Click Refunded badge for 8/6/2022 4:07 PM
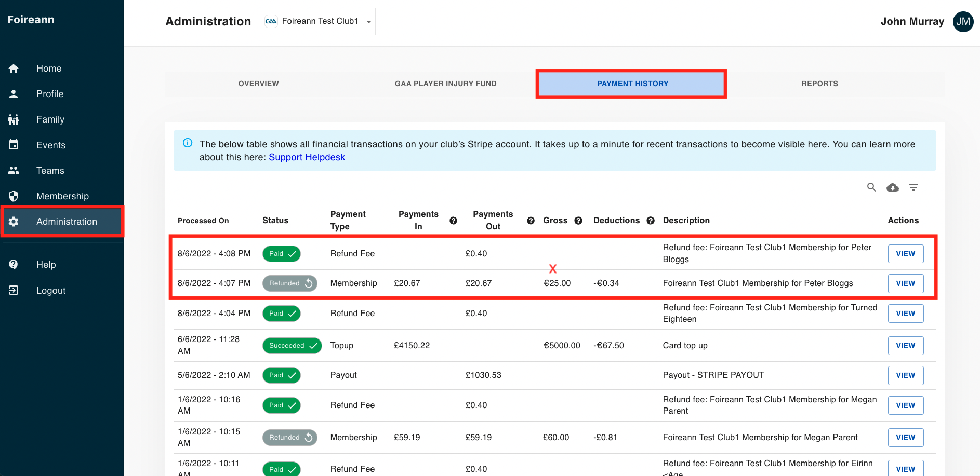The image size is (980, 476). 289,283
